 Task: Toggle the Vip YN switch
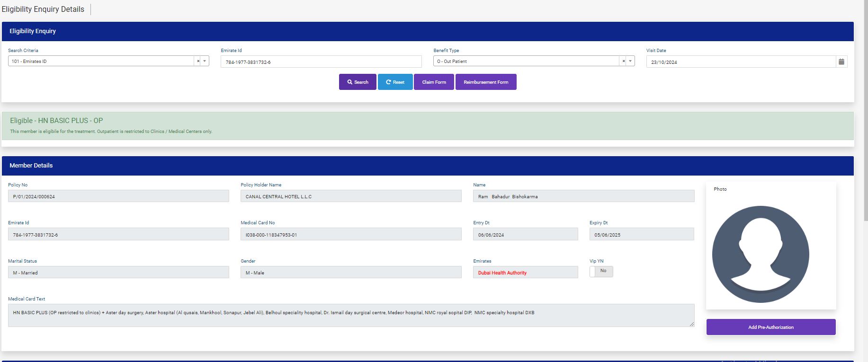(601, 271)
